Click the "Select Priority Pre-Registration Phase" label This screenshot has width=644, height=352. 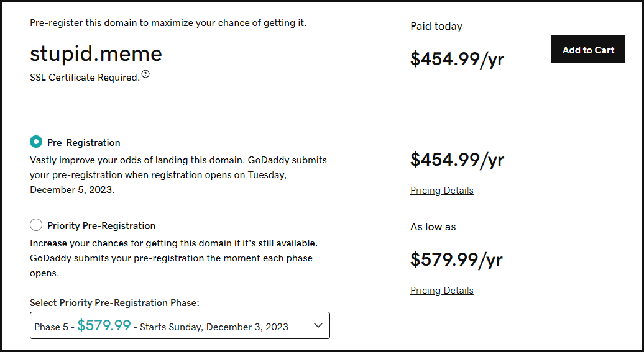tap(114, 303)
